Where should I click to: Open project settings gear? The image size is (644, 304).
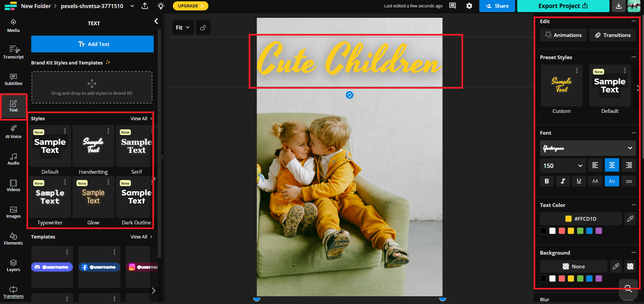click(469, 6)
